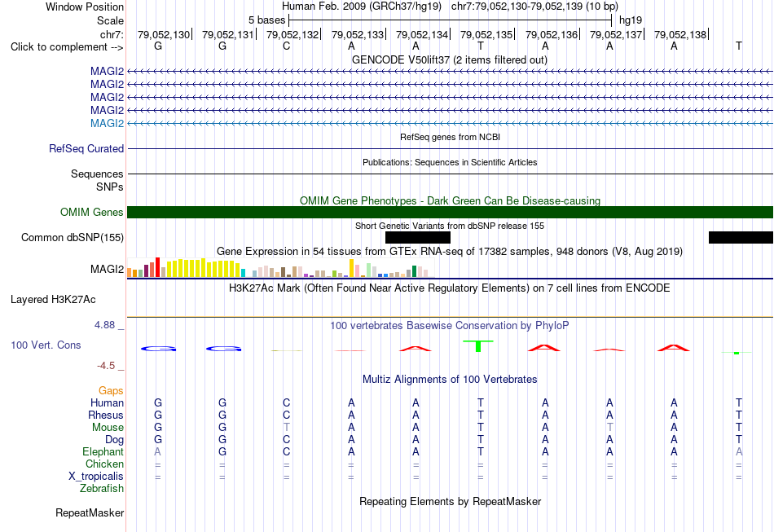Click position label 79,052,137

coord(616,34)
